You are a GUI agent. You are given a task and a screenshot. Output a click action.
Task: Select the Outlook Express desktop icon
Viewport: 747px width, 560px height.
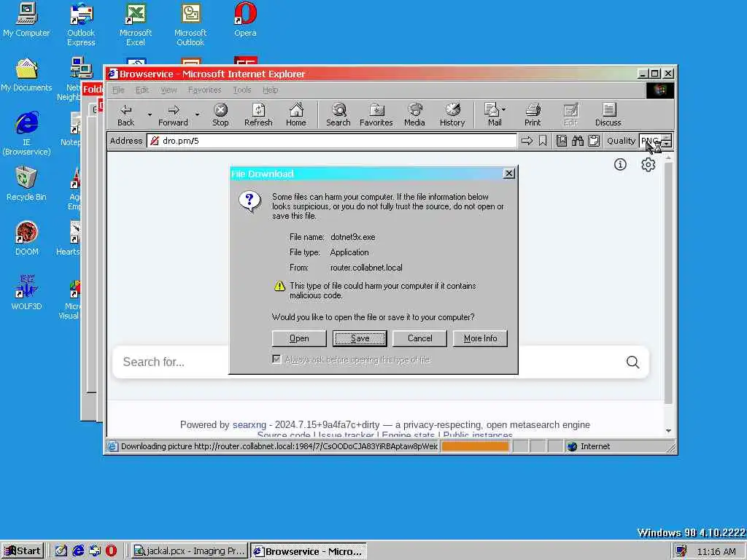(x=81, y=24)
